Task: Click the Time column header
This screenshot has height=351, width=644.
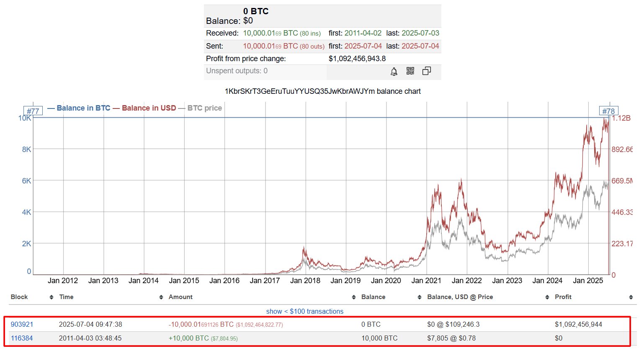Action: [x=66, y=297]
